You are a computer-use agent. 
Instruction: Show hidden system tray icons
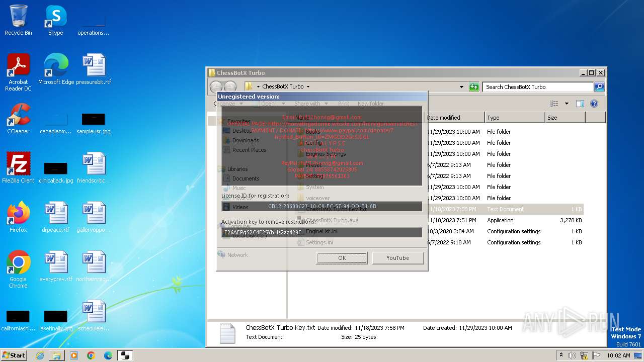[561, 355]
